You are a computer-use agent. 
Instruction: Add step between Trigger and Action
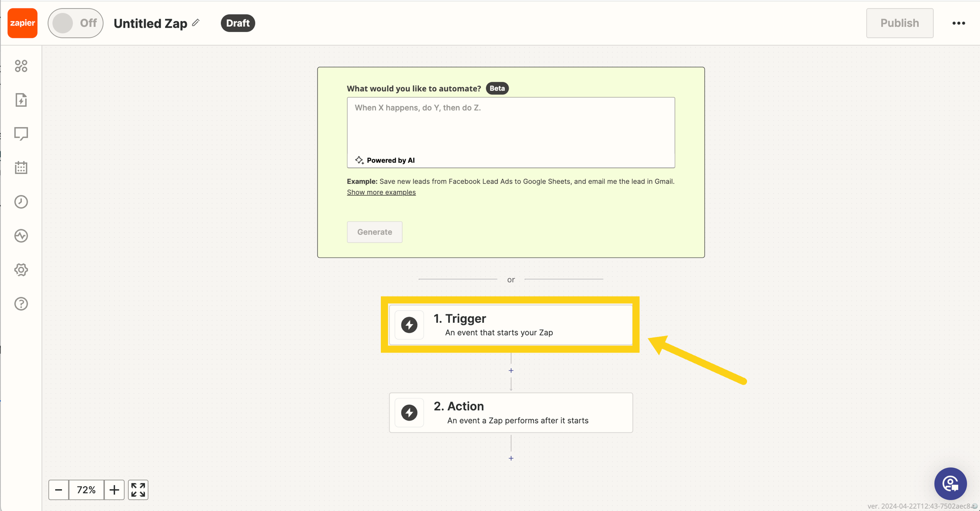511,370
